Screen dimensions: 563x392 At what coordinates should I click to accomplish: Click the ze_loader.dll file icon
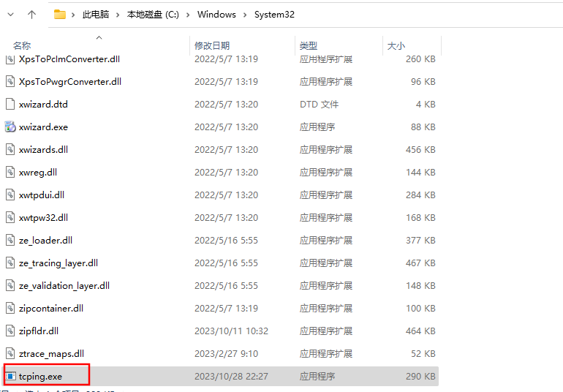(10, 241)
